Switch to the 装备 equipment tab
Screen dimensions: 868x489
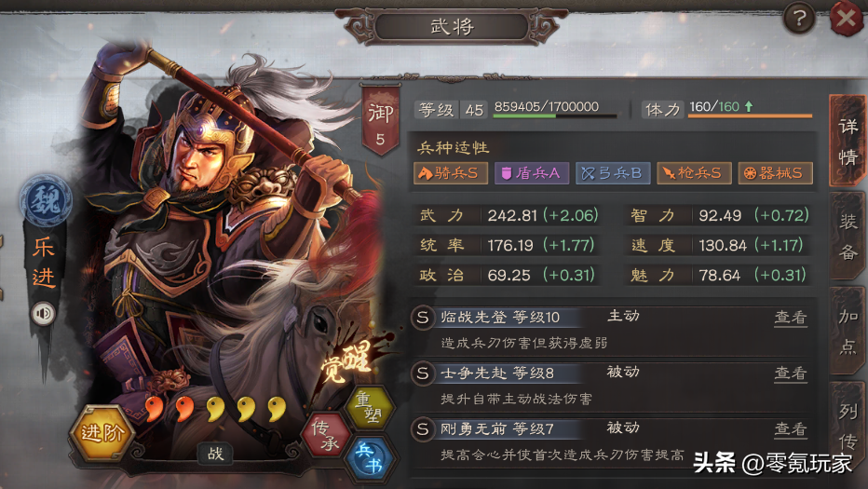848,236
